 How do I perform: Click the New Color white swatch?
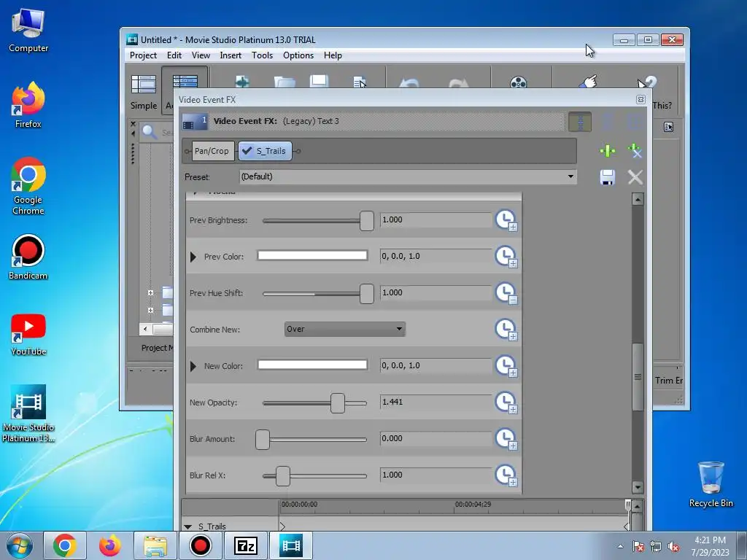tap(312, 365)
